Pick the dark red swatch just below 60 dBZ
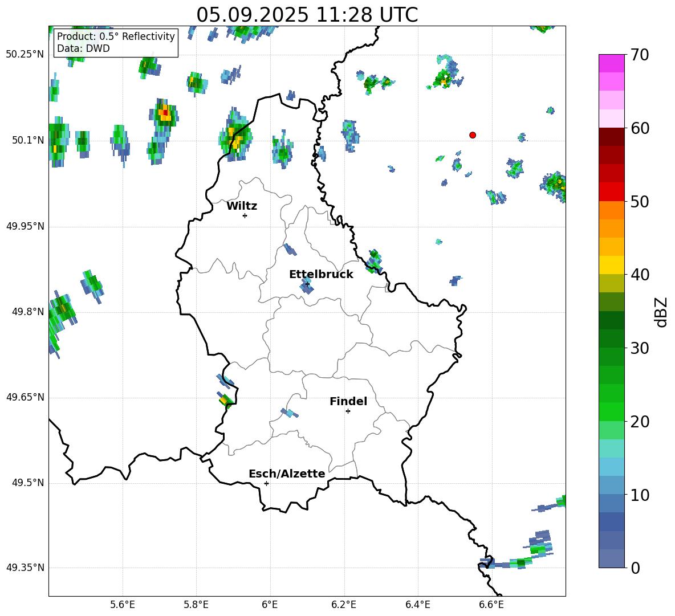Image resolution: width=675 pixels, height=616 pixels. pos(612,137)
